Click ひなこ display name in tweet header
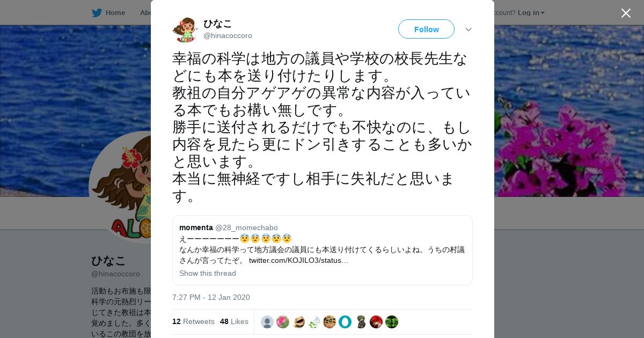The height and width of the screenshot is (338, 644). (x=217, y=24)
